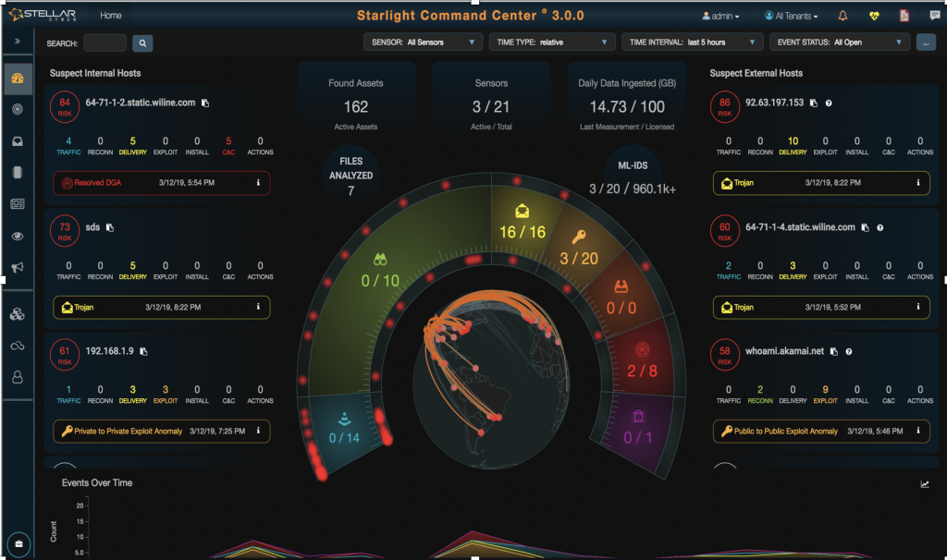
Task: Click the notification bell icon
Action: coord(842,16)
